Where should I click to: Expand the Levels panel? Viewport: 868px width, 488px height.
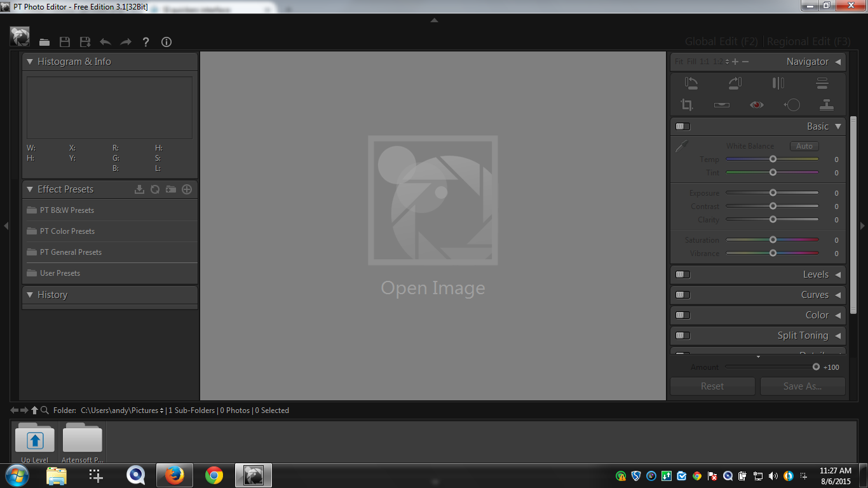[838, 274]
